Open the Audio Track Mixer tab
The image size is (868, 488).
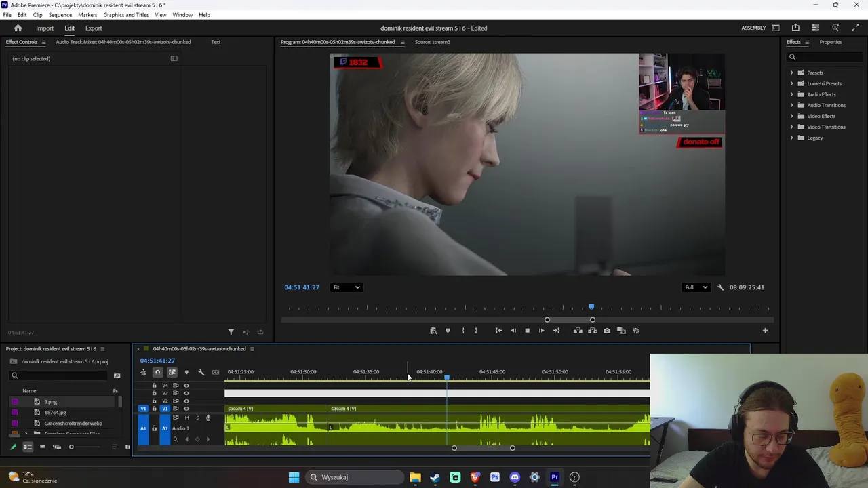point(123,42)
